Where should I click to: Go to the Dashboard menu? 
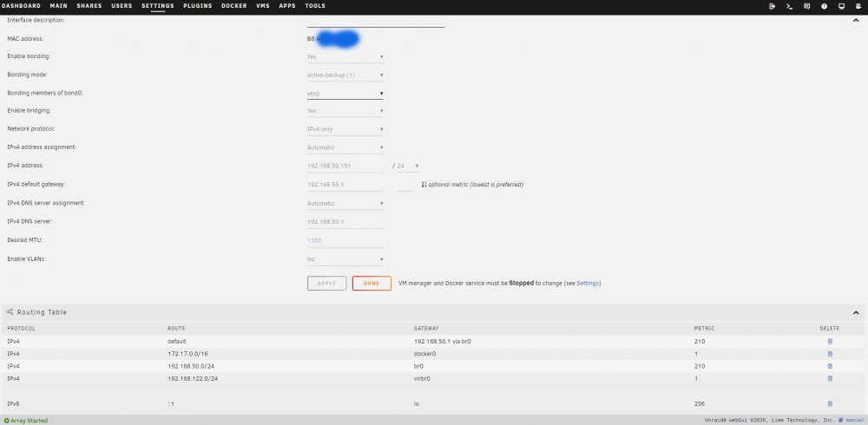(x=21, y=5)
